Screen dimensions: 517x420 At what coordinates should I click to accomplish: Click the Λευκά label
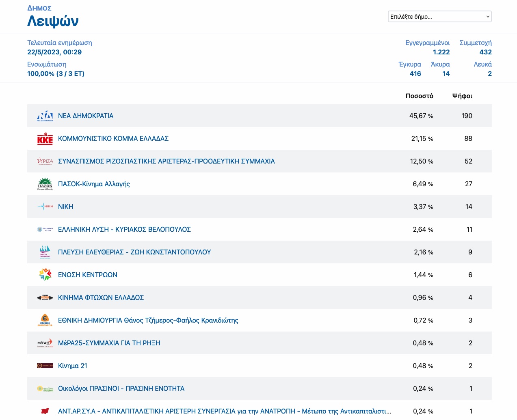483,64
